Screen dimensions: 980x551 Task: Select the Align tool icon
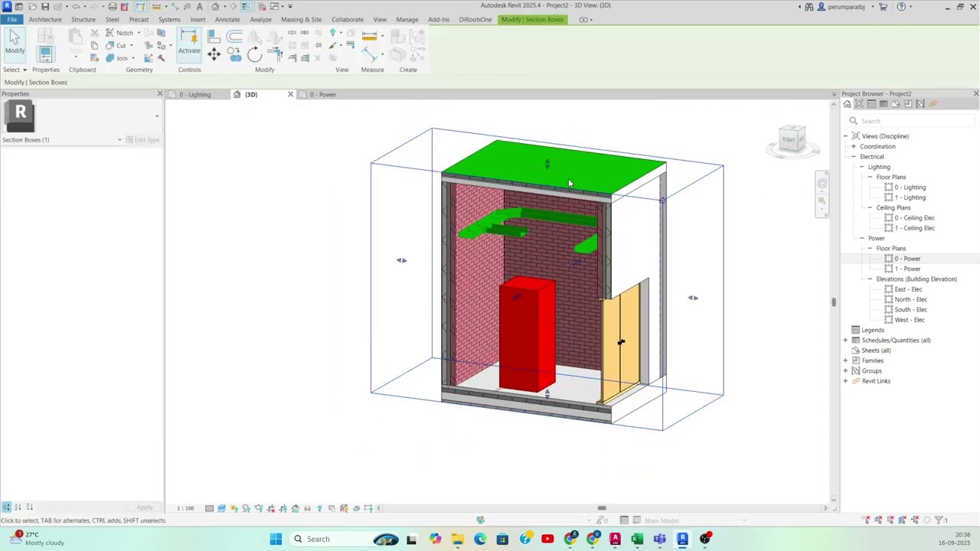[x=214, y=36]
